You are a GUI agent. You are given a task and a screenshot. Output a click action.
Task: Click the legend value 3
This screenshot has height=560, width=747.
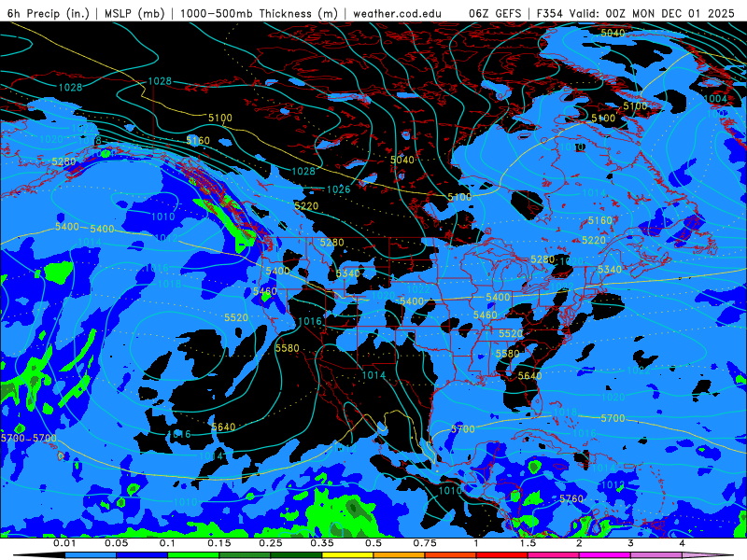click(x=630, y=543)
